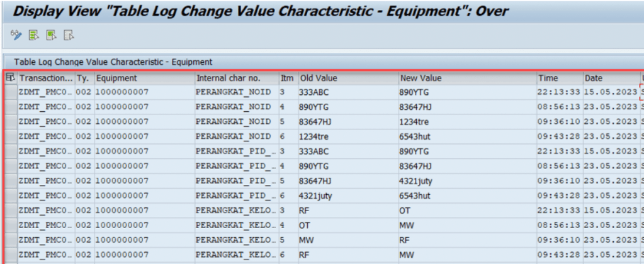The width and height of the screenshot is (644, 264).
Task: Click the Itm column header
Action: [x=288, y=79]
